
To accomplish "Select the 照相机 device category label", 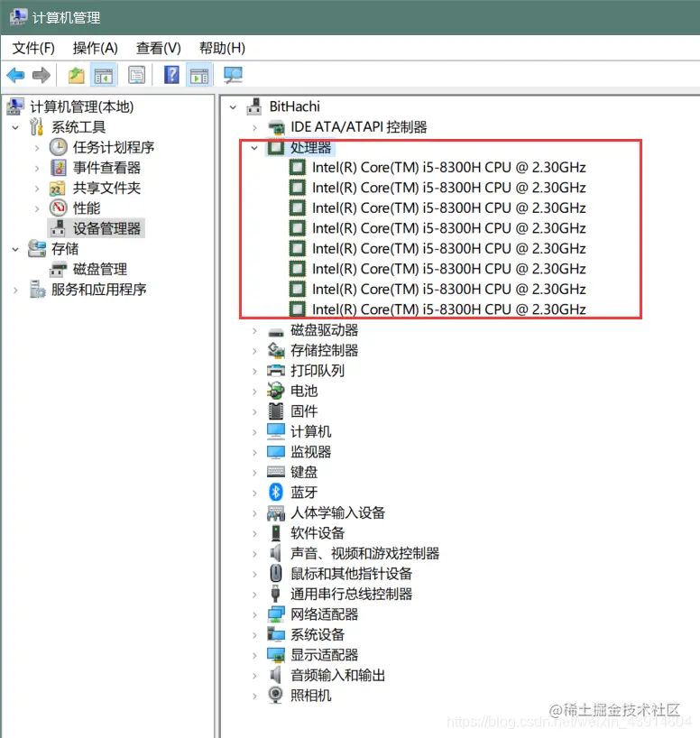I will (310, 696).
